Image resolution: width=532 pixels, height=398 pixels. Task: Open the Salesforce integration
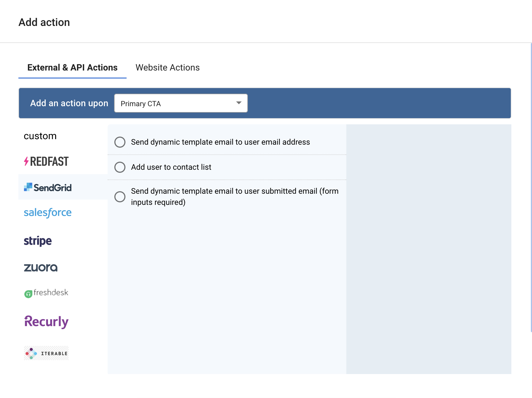(48, 213)
